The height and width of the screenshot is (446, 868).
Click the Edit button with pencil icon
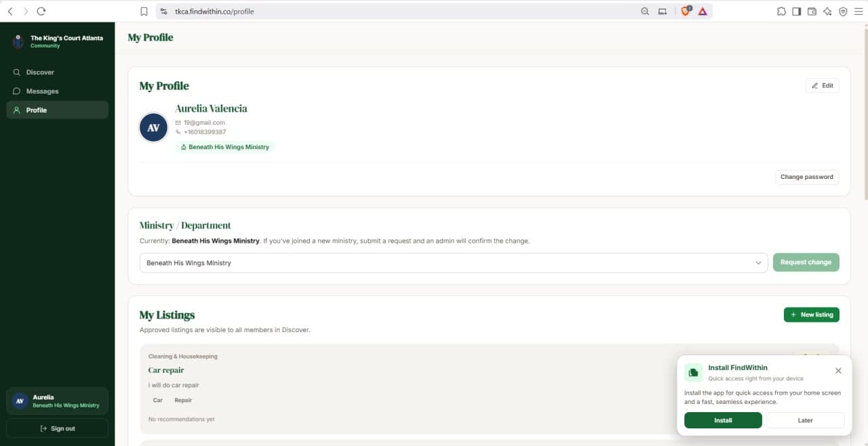[x=822, y=85]
